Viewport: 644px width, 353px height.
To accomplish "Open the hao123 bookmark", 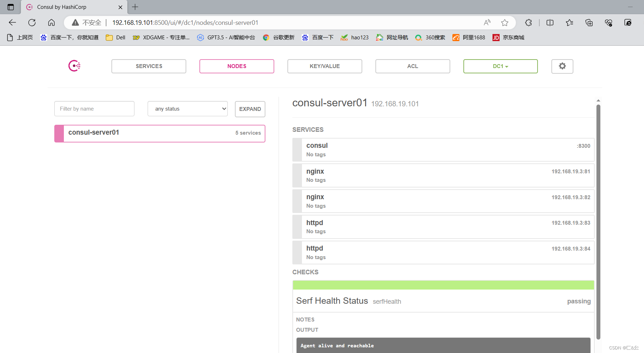I will point(354,37).
